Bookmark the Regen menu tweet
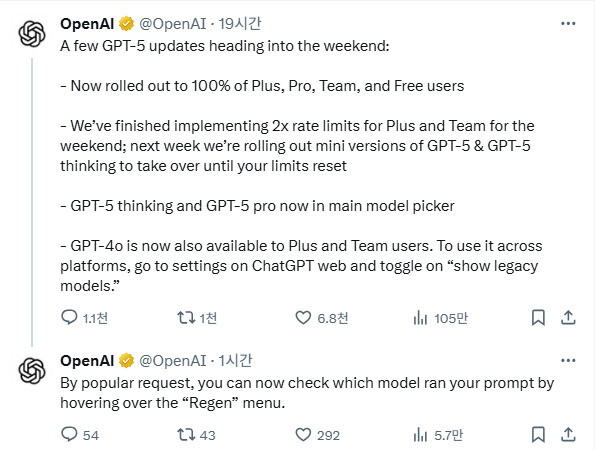This screenshot has width=595, height=450. point(538,434)
